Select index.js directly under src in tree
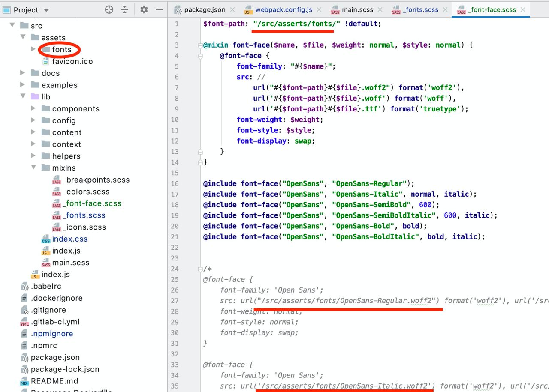 55,275
